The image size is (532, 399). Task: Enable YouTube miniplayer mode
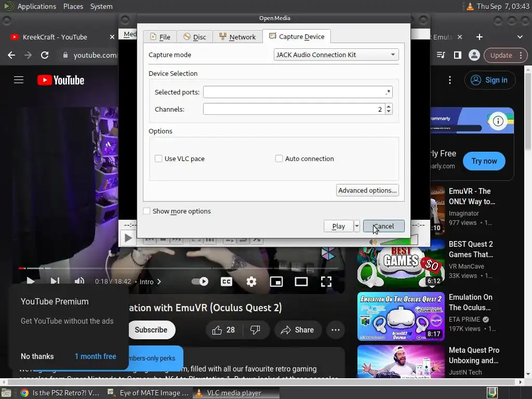coord(276,282)
